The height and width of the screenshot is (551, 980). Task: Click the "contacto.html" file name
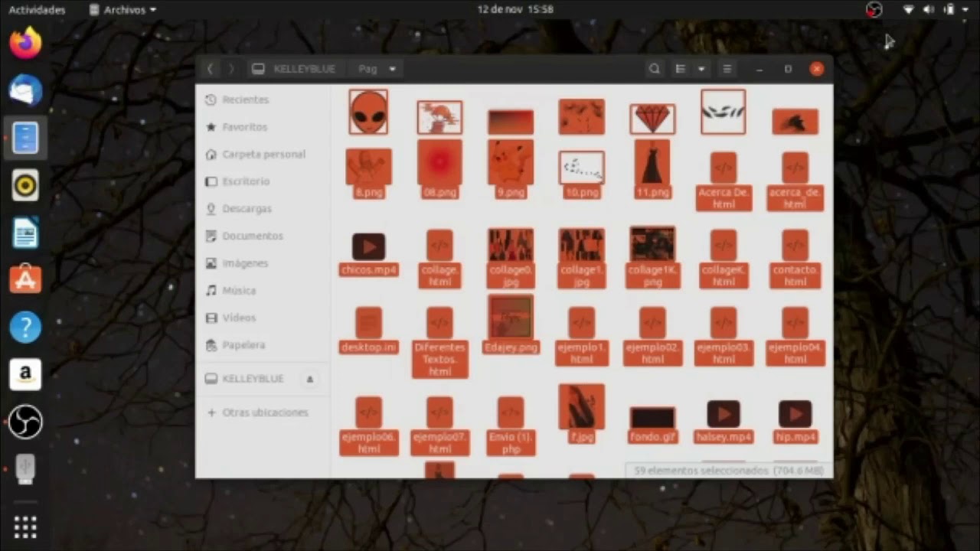795,275
